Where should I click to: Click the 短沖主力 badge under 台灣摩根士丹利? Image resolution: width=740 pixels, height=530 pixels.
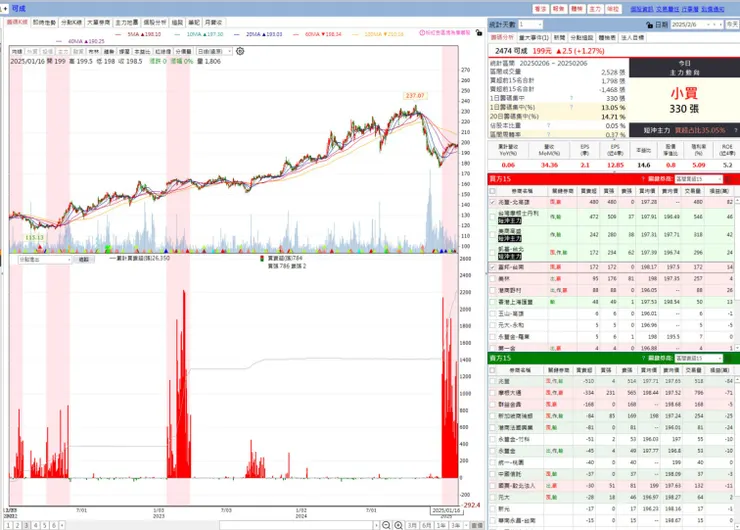[x=510, y=221]
